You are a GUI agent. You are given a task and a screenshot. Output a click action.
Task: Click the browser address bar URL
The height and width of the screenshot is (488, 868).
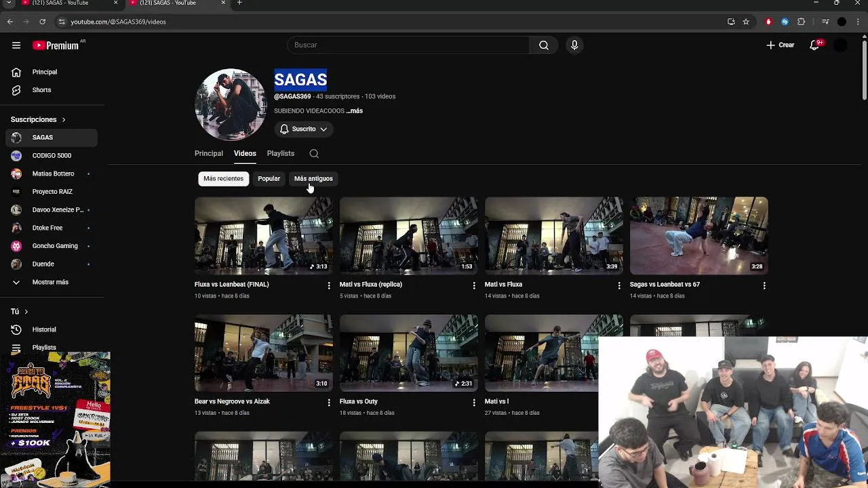coord(118,22)
